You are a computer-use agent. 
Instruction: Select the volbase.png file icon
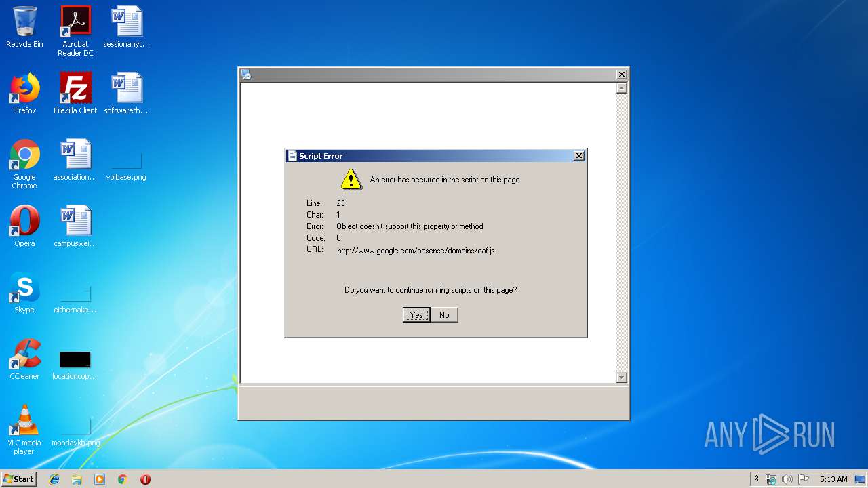(126, 167)
